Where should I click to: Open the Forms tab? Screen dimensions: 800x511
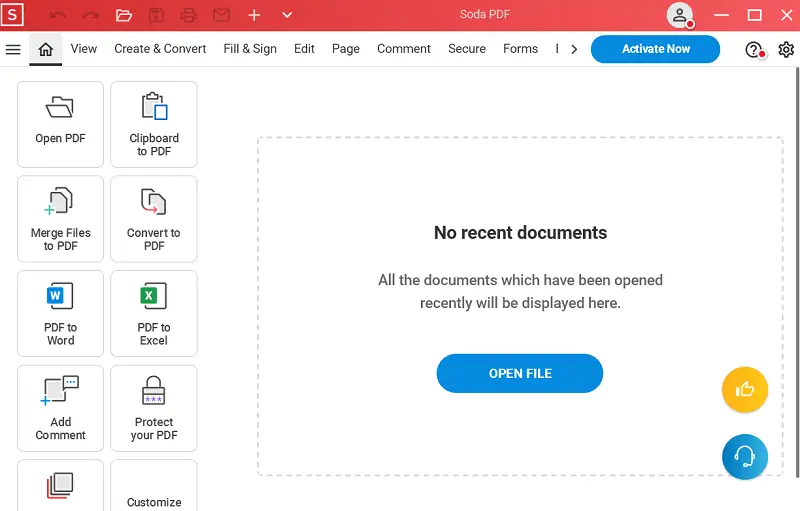click(520, 49)
